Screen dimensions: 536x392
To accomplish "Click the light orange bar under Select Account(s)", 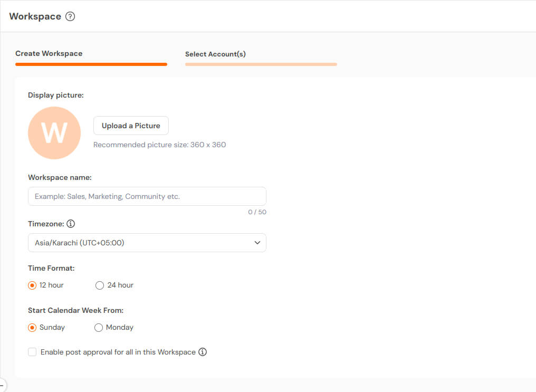I will click(261, 64).
